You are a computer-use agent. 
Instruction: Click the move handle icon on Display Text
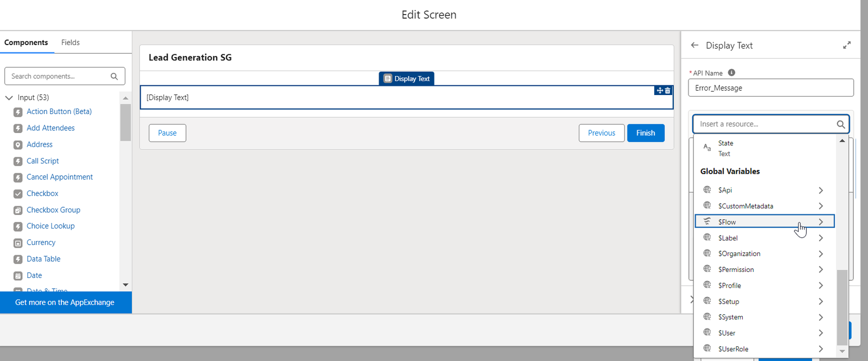[x=660, y=91]
